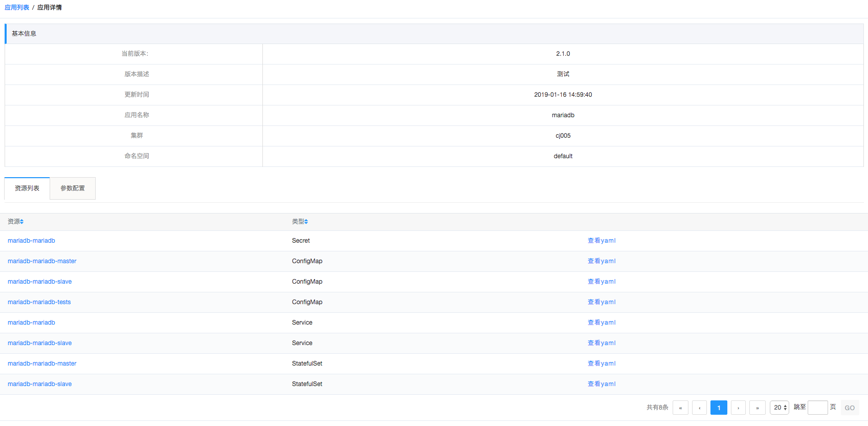View yaml for StatefulSet mariadb-mariadb-master
Screen dimensions: 868x426
602,364
